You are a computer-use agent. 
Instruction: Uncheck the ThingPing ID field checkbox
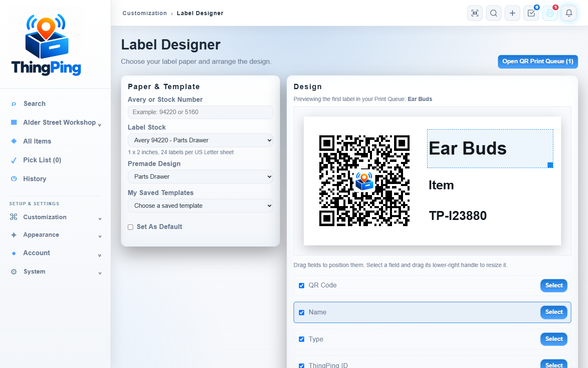[302, 366]
